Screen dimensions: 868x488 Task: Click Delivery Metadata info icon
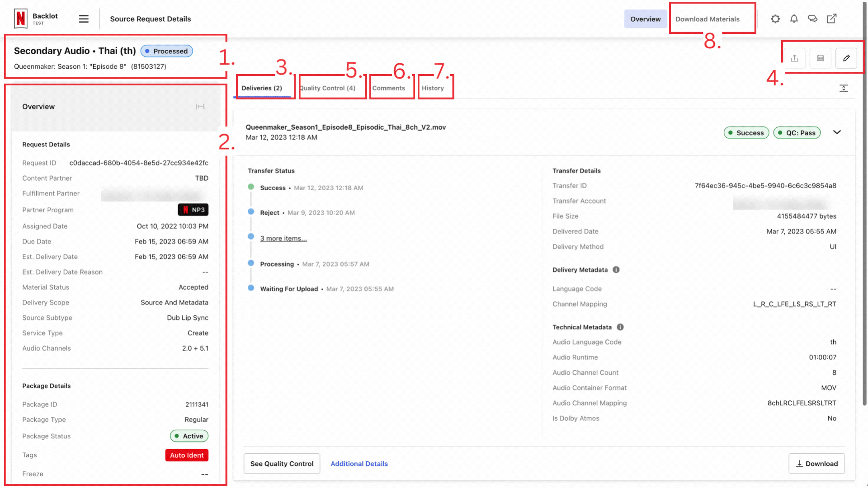[x=616, y=270]
